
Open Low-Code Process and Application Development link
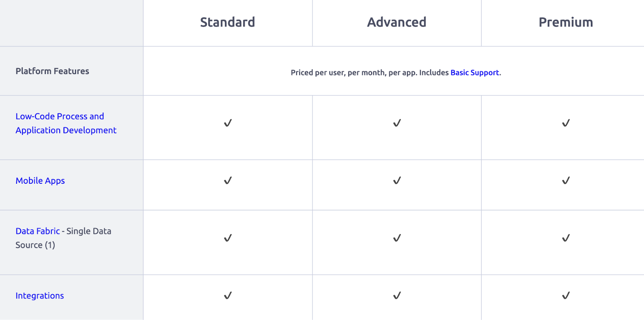pyautogui.click(x=66, y=123)
